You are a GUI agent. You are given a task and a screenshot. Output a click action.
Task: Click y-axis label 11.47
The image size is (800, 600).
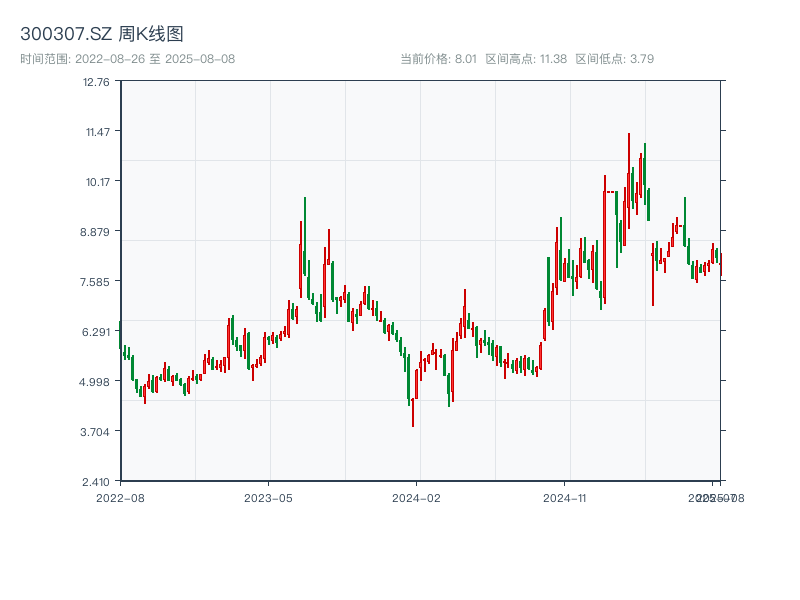97,132
